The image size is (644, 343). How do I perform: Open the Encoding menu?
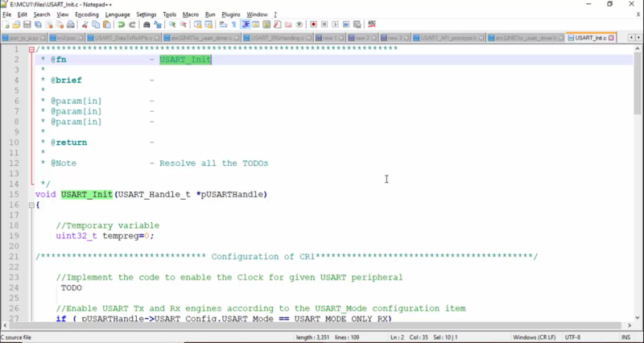pyautogui.click(x=87, y=14)
